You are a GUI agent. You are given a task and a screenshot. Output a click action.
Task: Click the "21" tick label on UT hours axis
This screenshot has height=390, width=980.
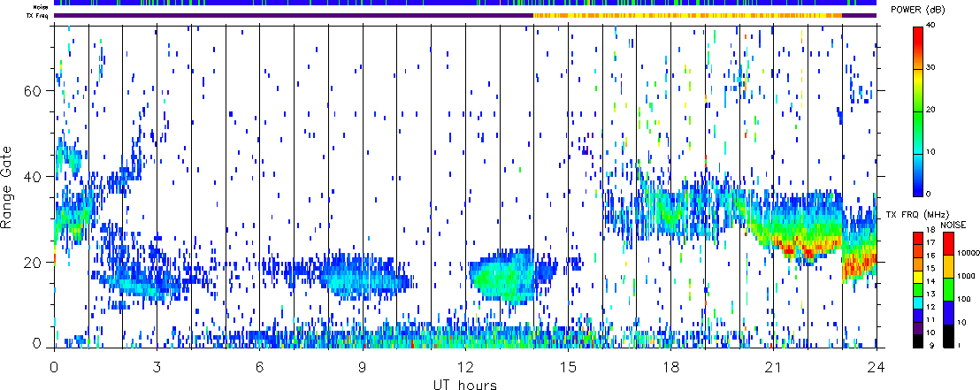774,366
